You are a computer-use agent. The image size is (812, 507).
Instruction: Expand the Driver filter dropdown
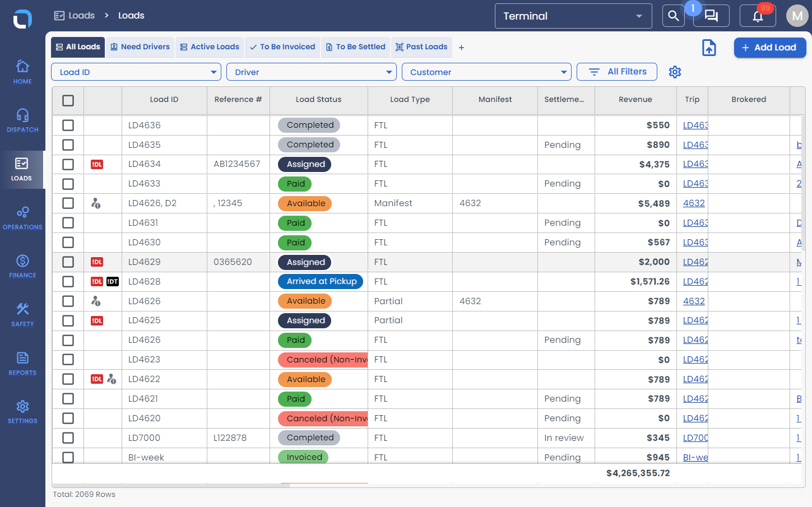(x=312, y=72)
